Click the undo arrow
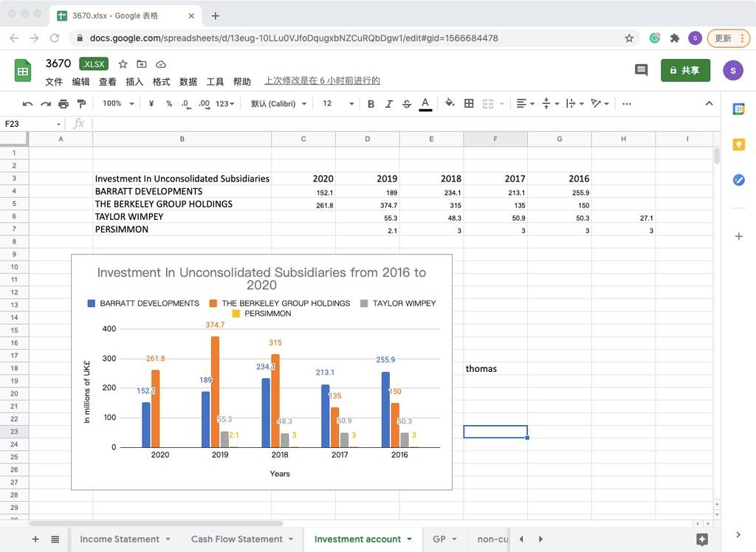Viewport: 756px width, 552px height. click(27, 103)
